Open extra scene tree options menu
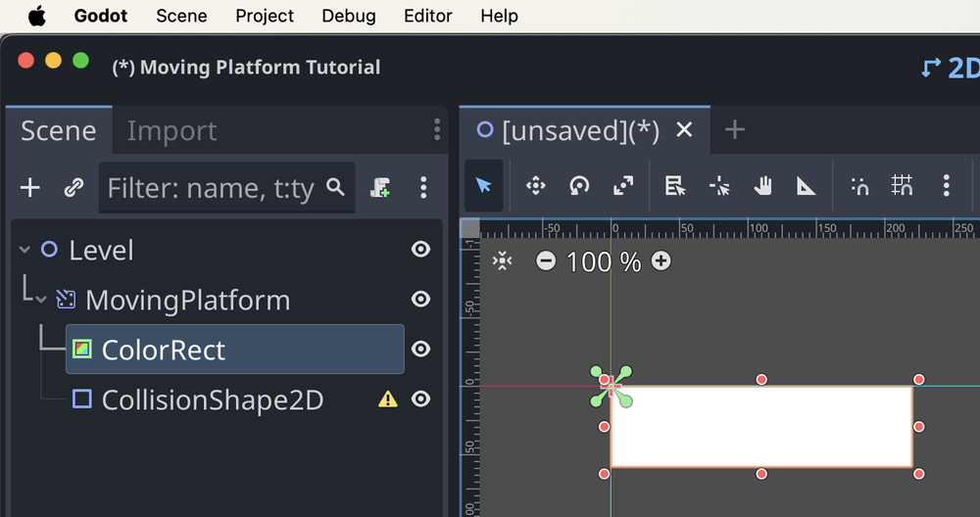980x517 pixels. pos(423,187)
